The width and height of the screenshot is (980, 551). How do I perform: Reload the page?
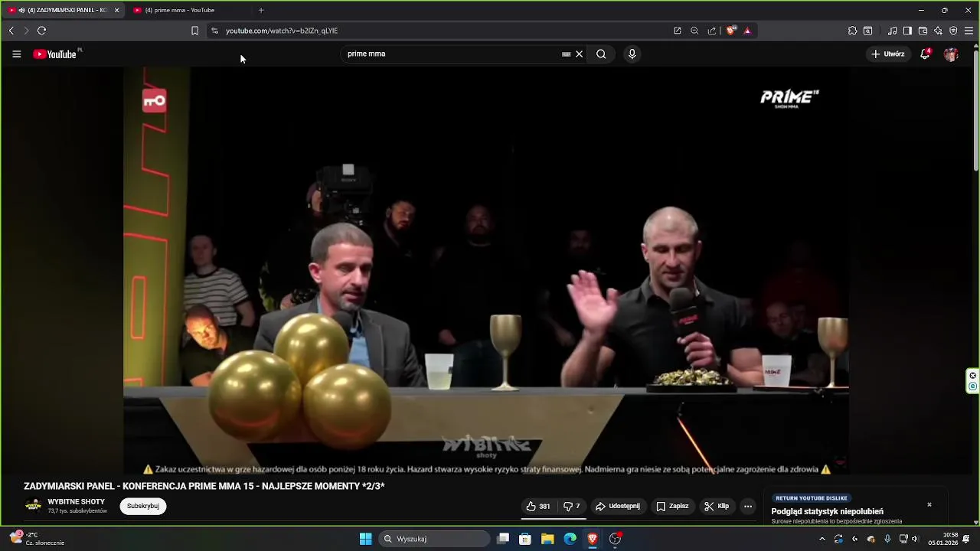coord(41,31)
